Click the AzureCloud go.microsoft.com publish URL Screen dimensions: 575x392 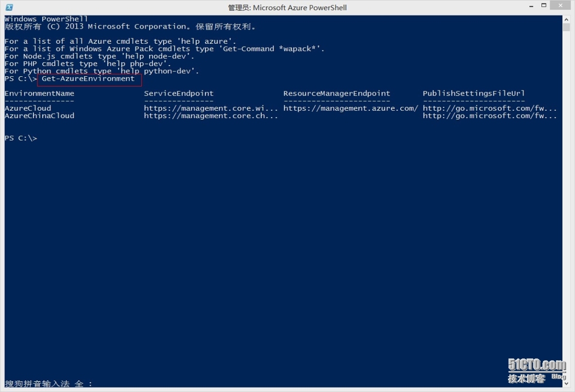point(490,108)
